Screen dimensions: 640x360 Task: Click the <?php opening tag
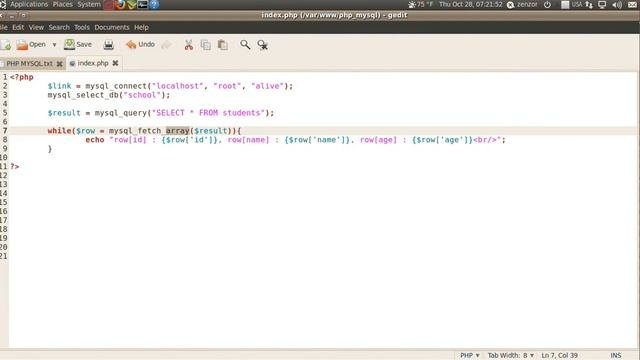(22, 77)
